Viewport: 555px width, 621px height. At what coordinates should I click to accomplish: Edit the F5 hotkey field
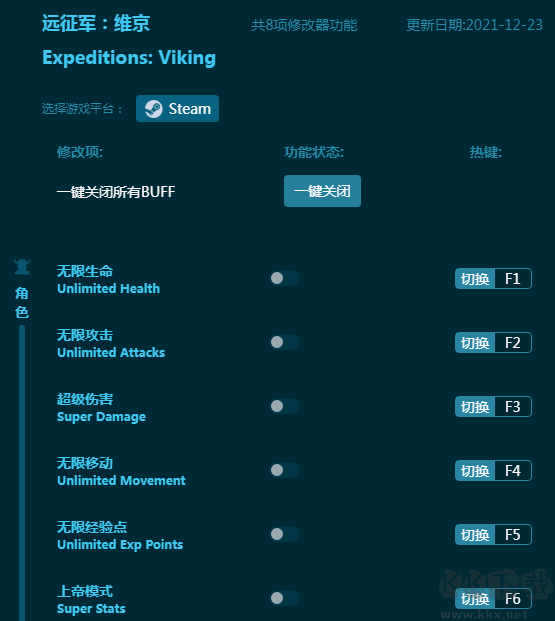[x=513, y=535]
